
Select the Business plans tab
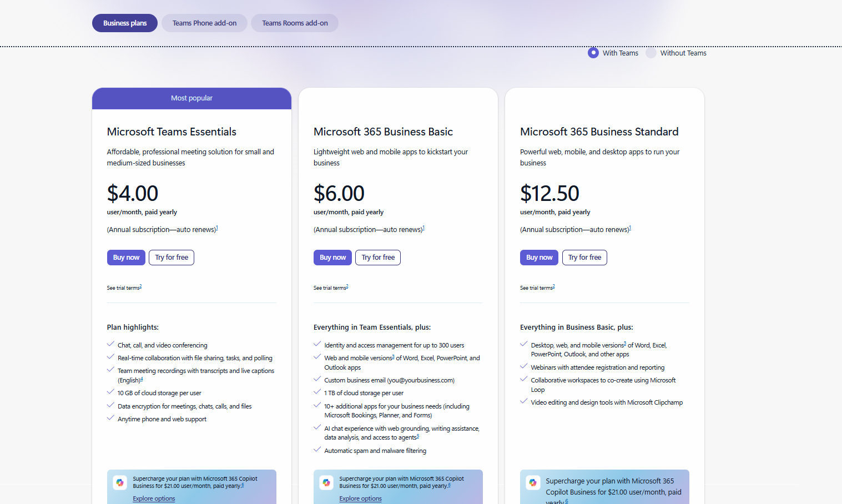124,23
